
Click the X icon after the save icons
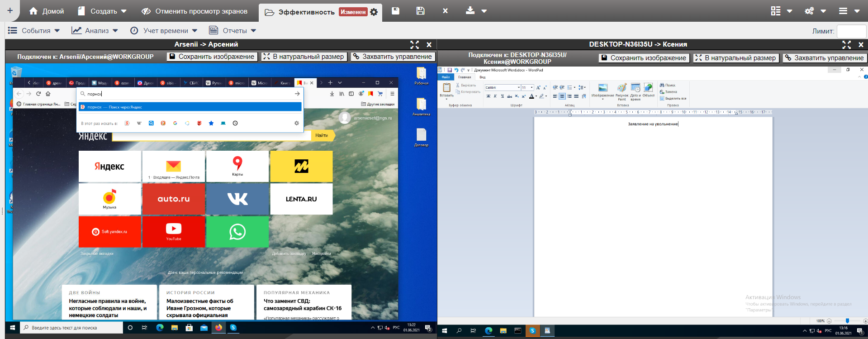pyautogui.click(x=445, y=11)
